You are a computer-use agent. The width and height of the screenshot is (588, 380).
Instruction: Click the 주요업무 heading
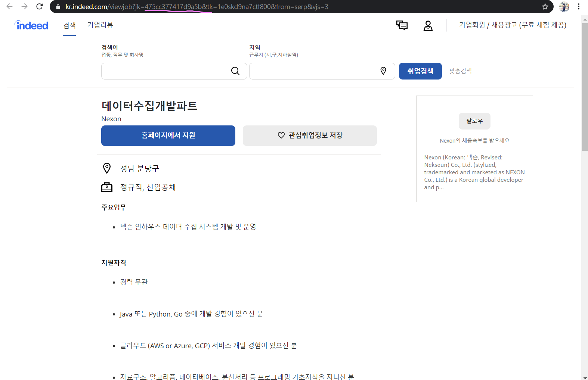(114, 207)
